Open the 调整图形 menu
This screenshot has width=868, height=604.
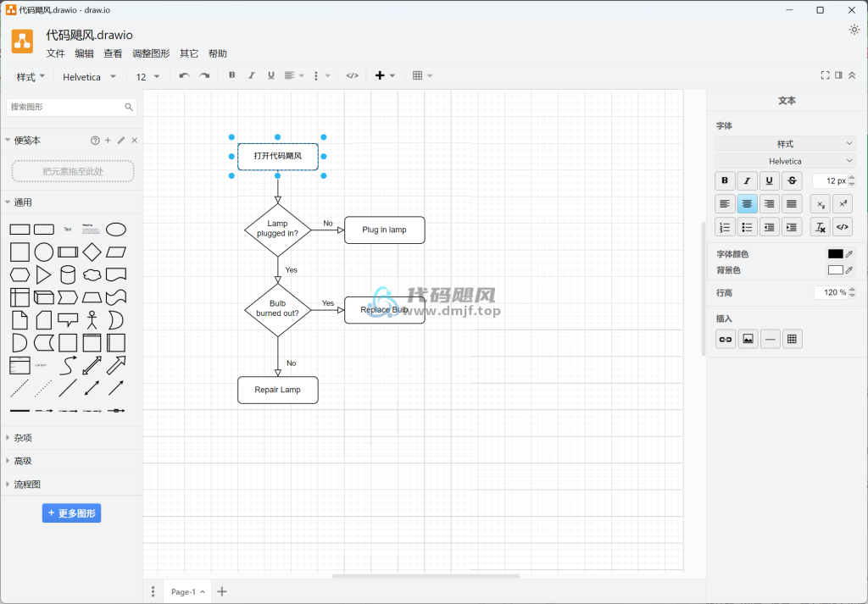pos(151,53)
